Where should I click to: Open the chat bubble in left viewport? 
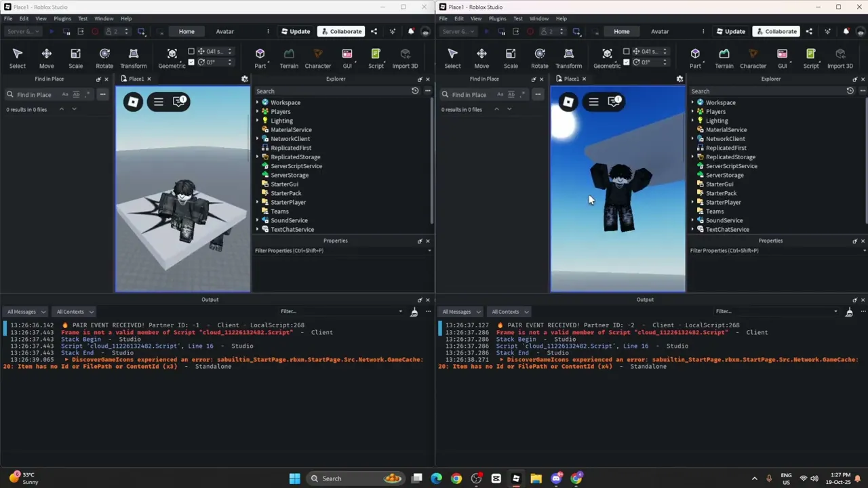(x=179, y=102)
